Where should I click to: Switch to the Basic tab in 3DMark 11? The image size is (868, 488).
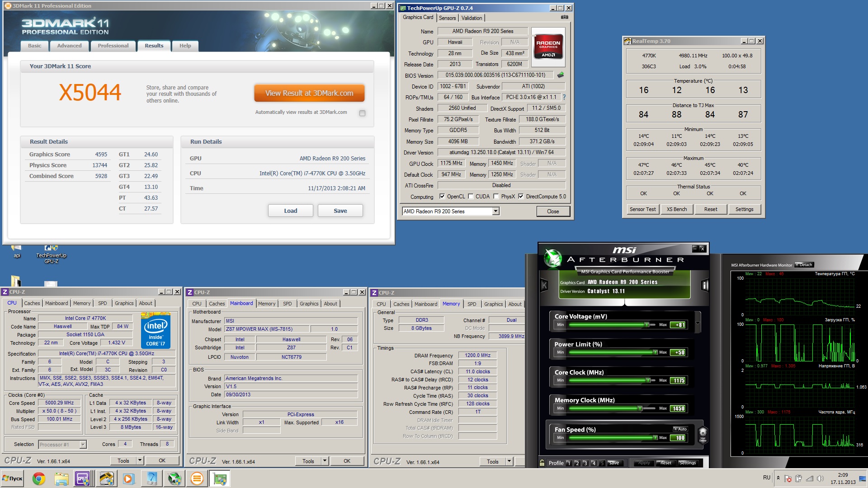34,46
